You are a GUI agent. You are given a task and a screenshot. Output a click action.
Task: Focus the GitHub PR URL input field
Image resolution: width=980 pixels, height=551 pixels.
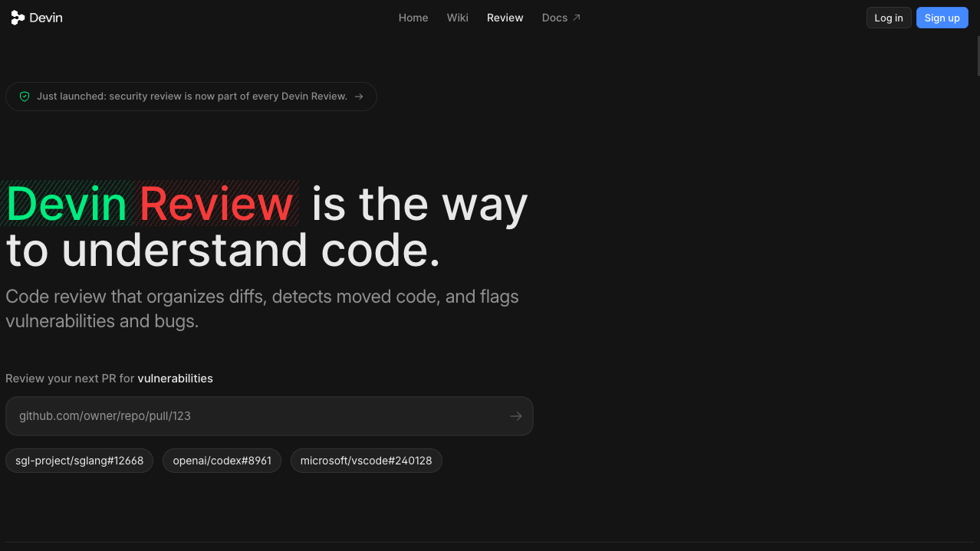tap(269, 416)
